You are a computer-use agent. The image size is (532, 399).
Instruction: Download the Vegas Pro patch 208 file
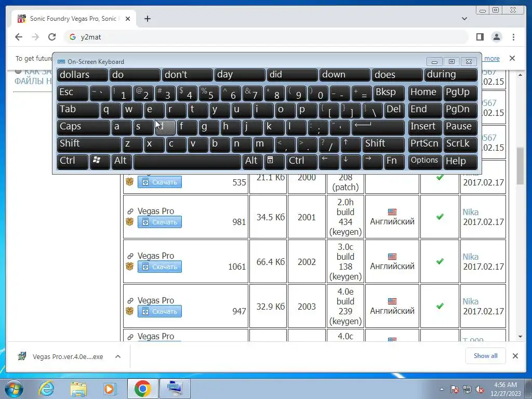159,182
